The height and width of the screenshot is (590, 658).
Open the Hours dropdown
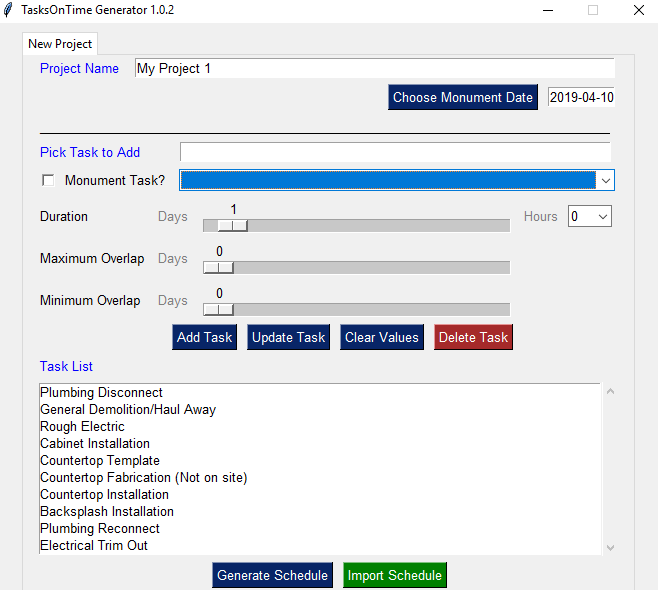click(601, 216)
